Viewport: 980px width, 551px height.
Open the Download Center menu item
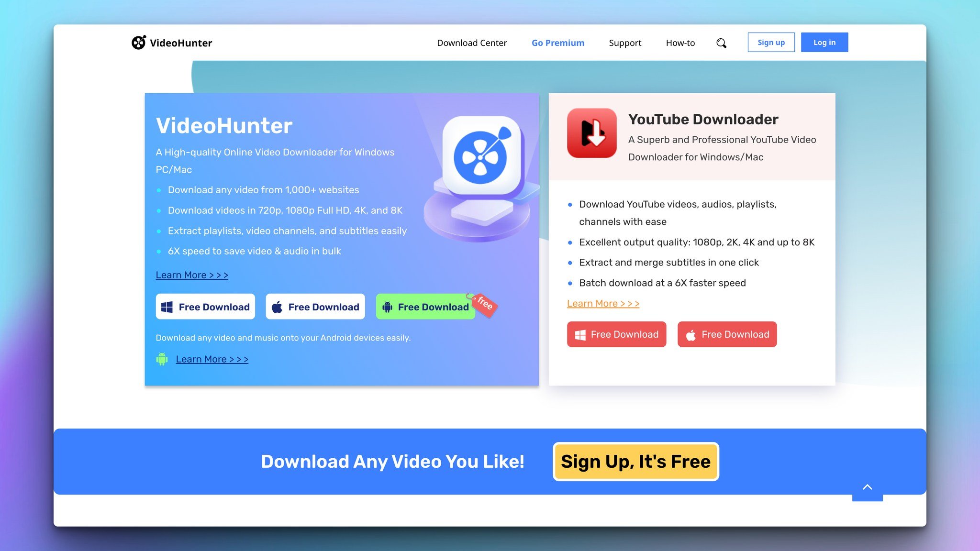point(472,43)
